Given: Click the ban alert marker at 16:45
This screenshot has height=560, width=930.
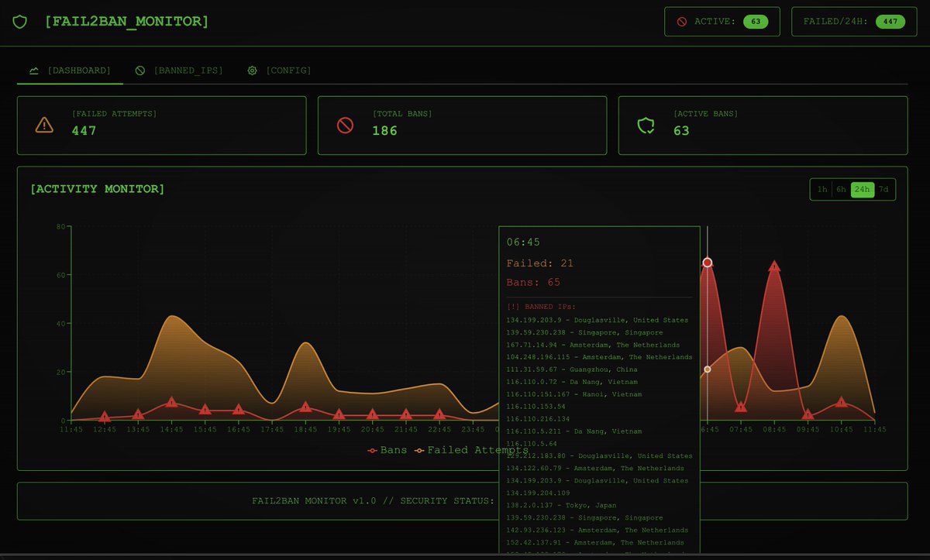Looking at the screenshot, I should point(238,410).
